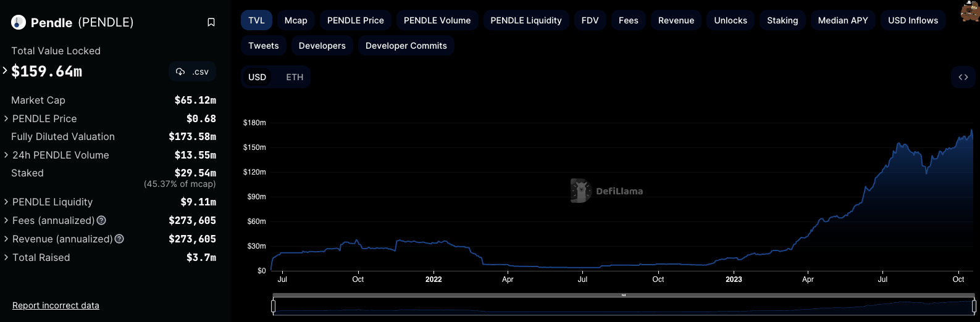
Task: Toggle the Fees chart metric
Action: tap(629, 20)
